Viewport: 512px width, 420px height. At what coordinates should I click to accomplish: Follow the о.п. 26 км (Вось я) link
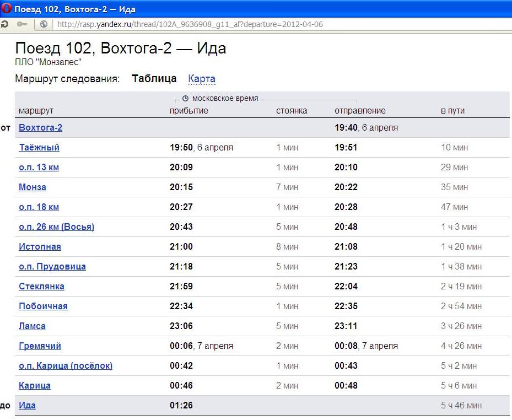[56, 227]
